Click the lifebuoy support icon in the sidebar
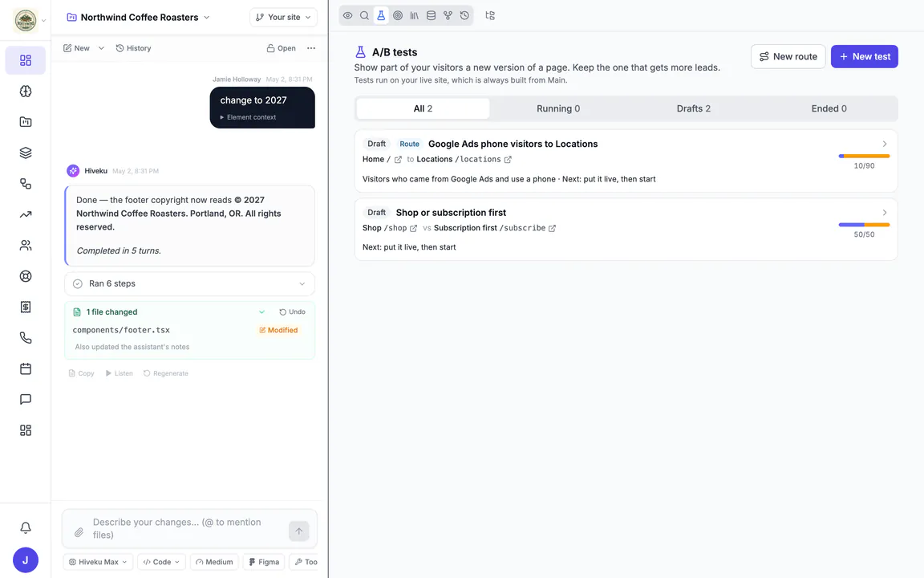Screen dimensions: 924x578 click(26, 276)
